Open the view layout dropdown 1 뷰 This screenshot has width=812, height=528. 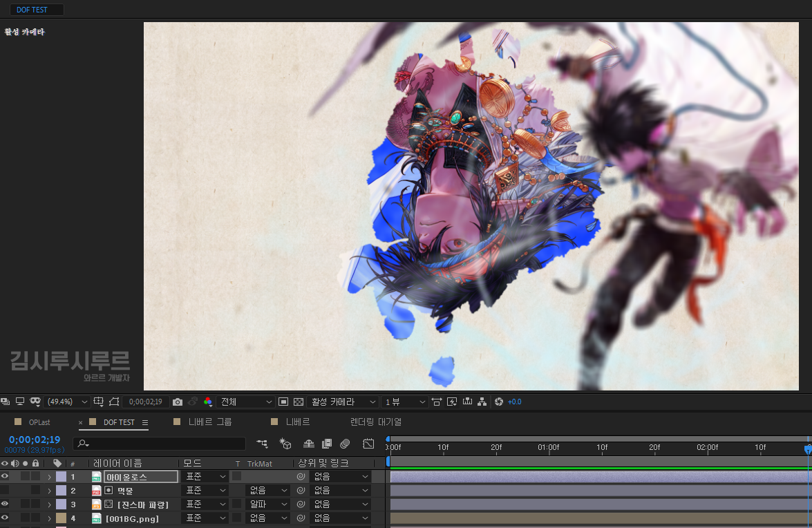point(404,402)
